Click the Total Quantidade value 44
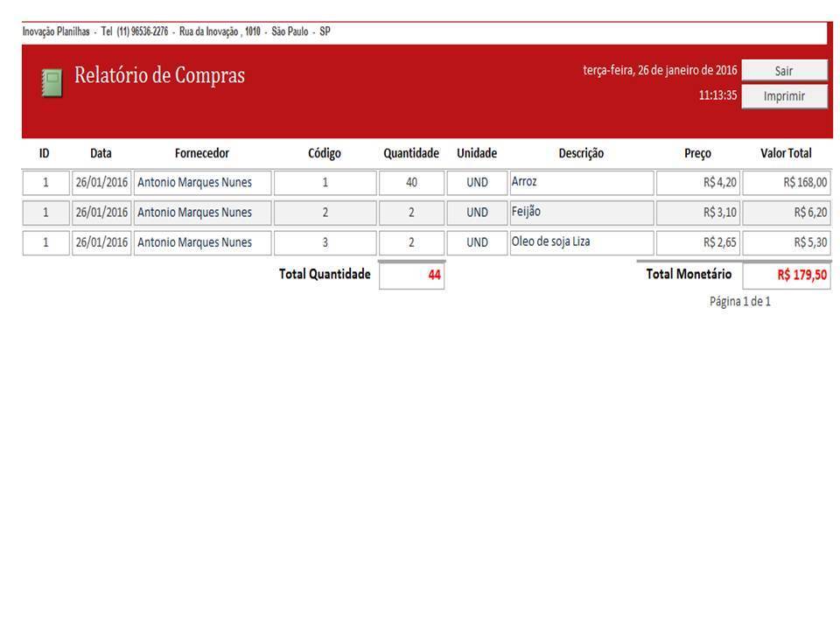The image size is (840, 630). pos(411,276)
